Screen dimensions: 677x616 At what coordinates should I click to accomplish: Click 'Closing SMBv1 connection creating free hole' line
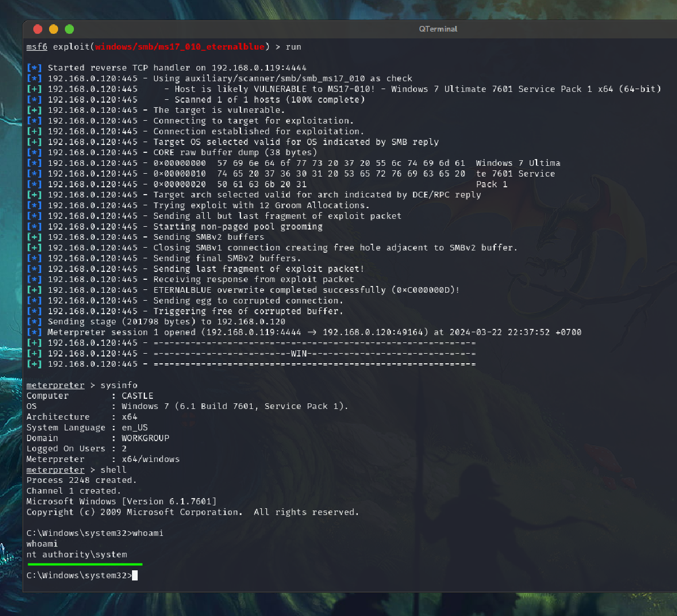[x=272, y=248]
